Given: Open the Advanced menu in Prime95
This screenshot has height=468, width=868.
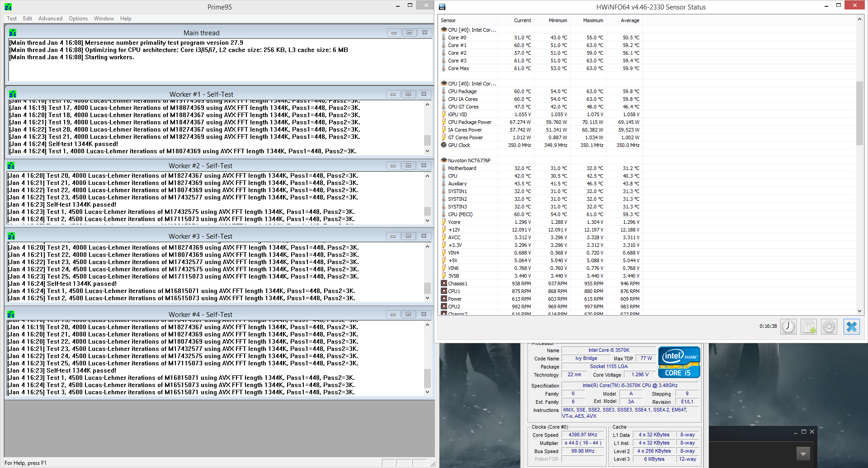Looking at the screenshot, I should point(50,19).
